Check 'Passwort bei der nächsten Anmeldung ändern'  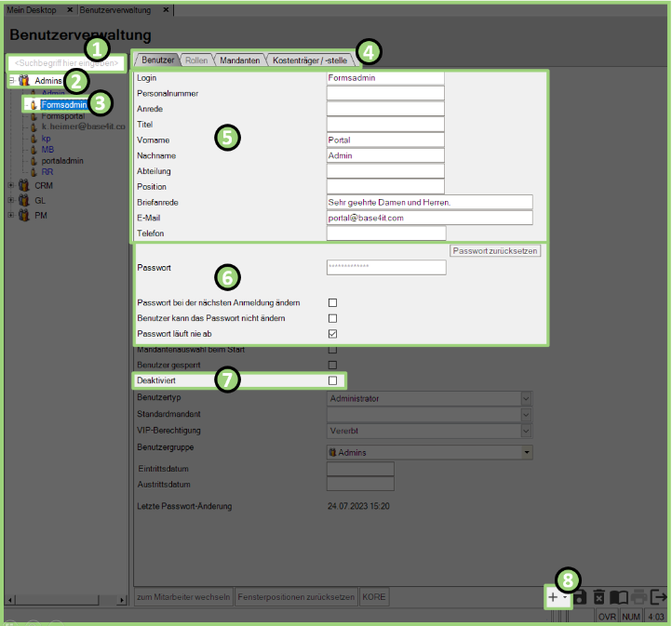tap(332, 303)
